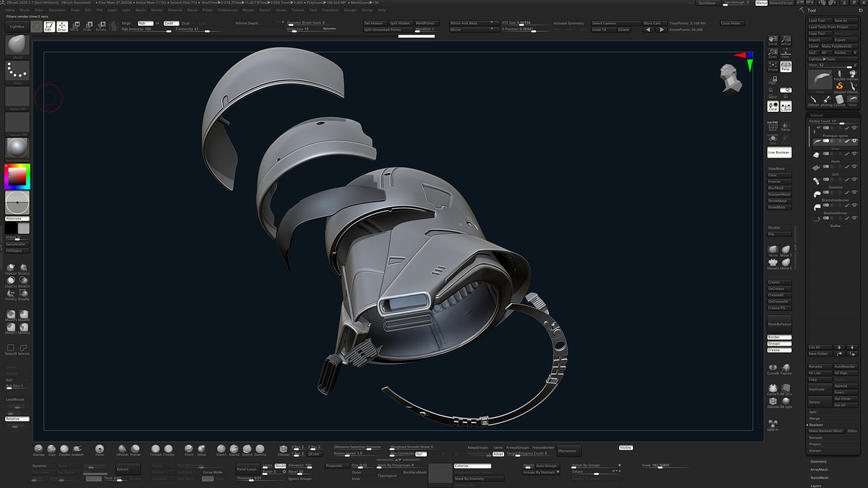Open the Standard brush on bottom shelf

[38, 450]
